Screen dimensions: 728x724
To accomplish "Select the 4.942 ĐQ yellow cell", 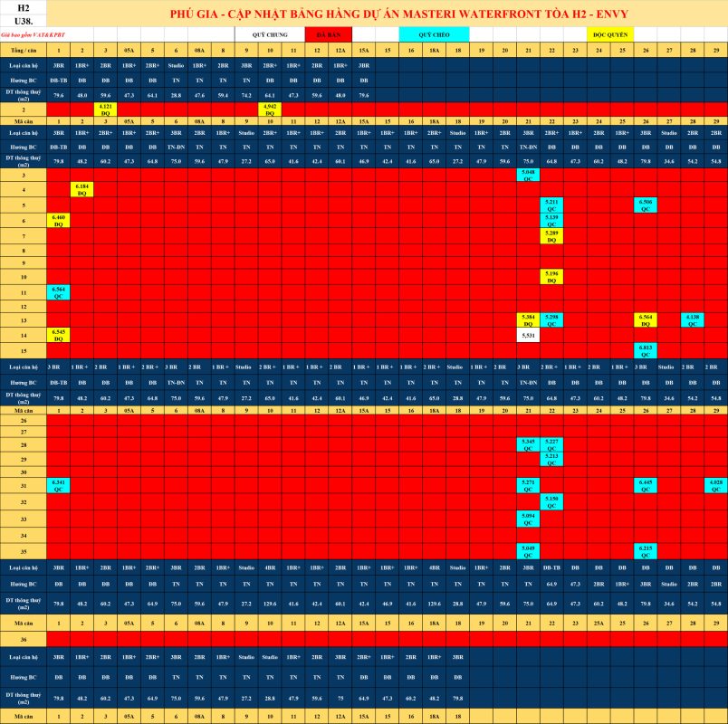I will 269,109.
